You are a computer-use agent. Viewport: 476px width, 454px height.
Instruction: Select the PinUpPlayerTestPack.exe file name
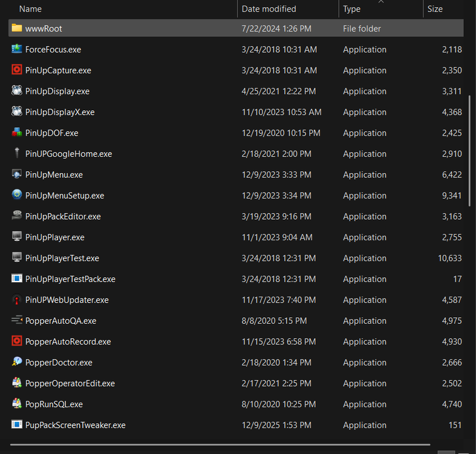(x=70, y=279)
